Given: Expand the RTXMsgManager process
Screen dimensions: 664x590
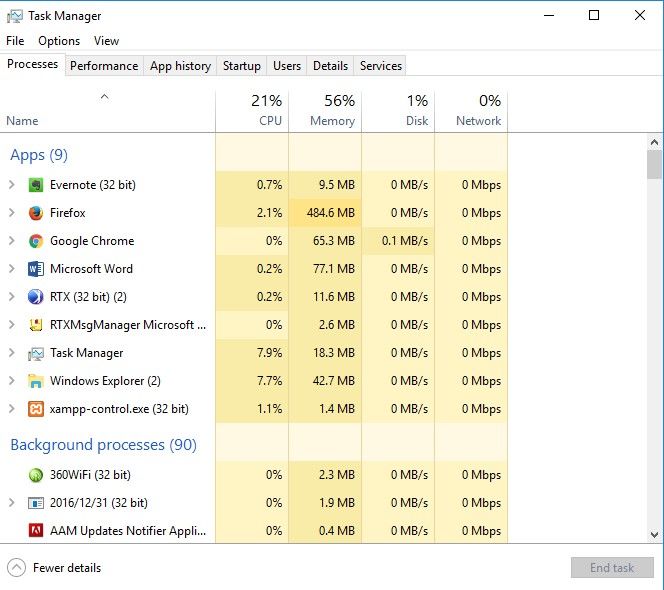Looking at the screenshot, I should pyautogui.click(x=12, y=325).
